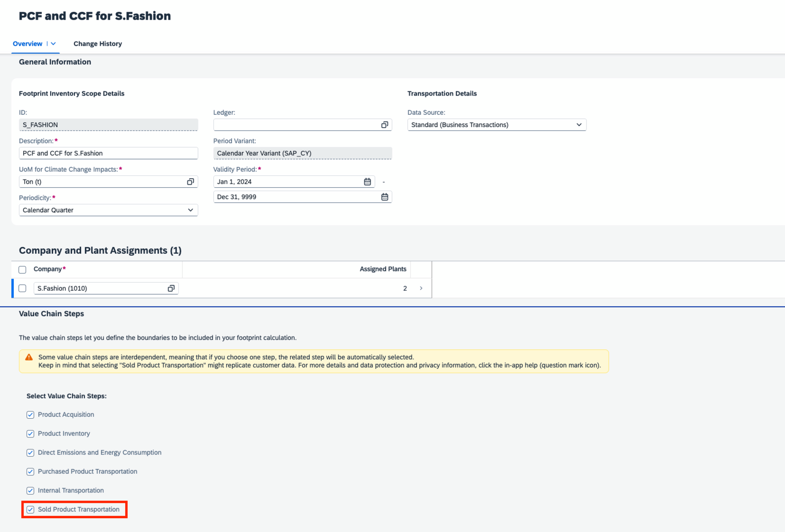The height and width of the screenshot is (532, 785).
Task: Select the S.Fashion (1010) row checkbox
Action: [23, 289]
